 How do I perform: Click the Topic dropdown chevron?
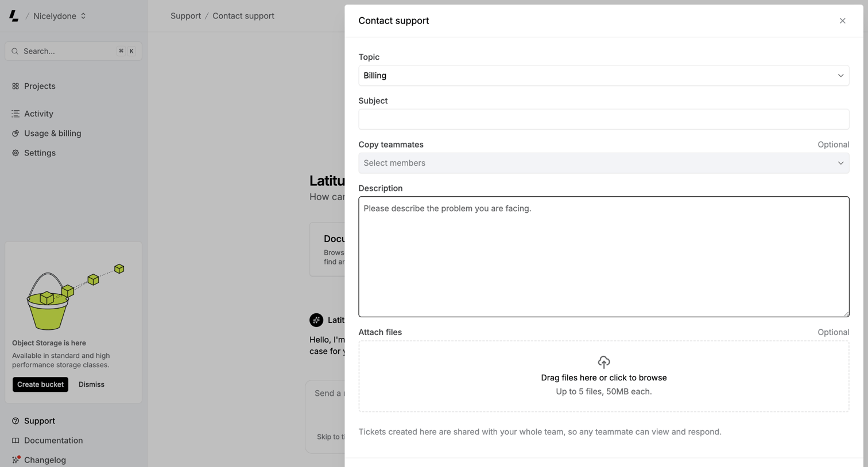point(840,76)
